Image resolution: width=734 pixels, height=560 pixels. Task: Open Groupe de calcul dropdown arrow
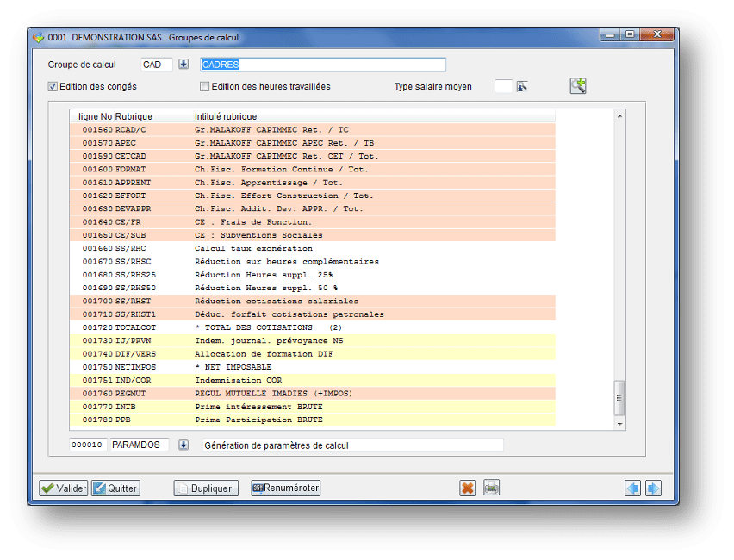pyautogui.click(x=183, y=64)
